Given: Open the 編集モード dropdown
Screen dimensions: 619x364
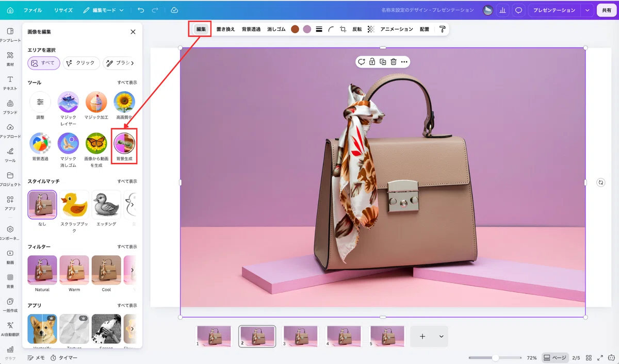Looking at the screenshot, I should click(x=104, y=10).
